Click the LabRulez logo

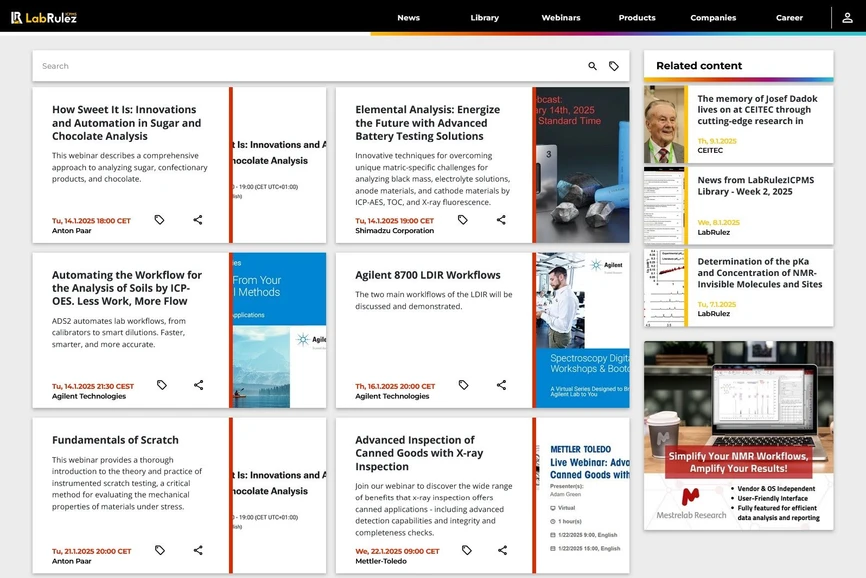coord(44,18)
